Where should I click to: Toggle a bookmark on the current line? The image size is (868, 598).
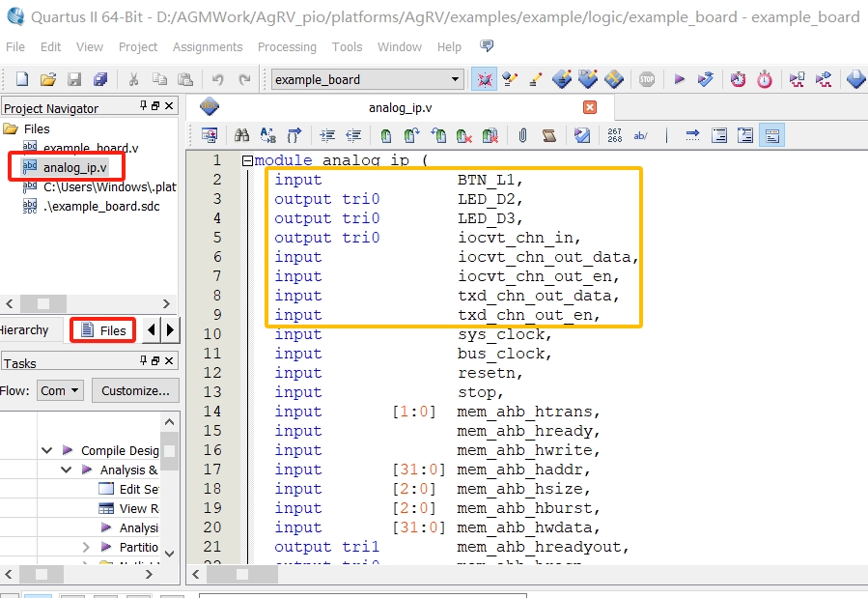point(386,135)
